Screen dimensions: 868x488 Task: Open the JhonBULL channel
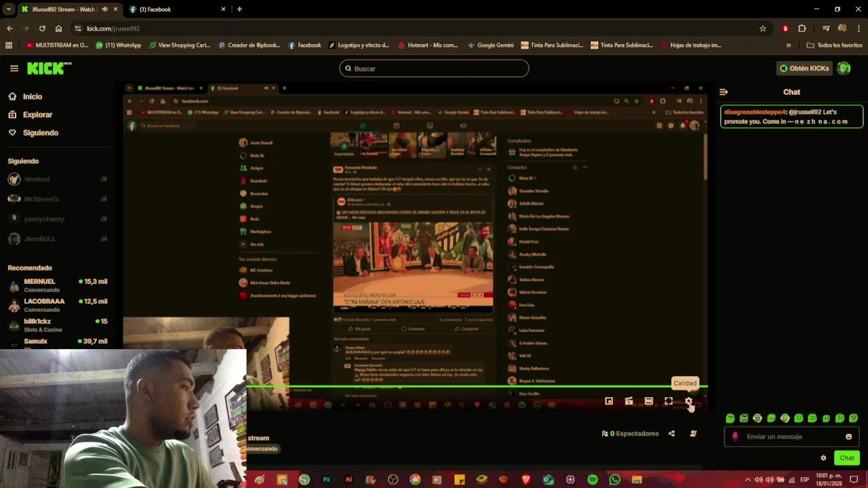(x=58, y=239)
